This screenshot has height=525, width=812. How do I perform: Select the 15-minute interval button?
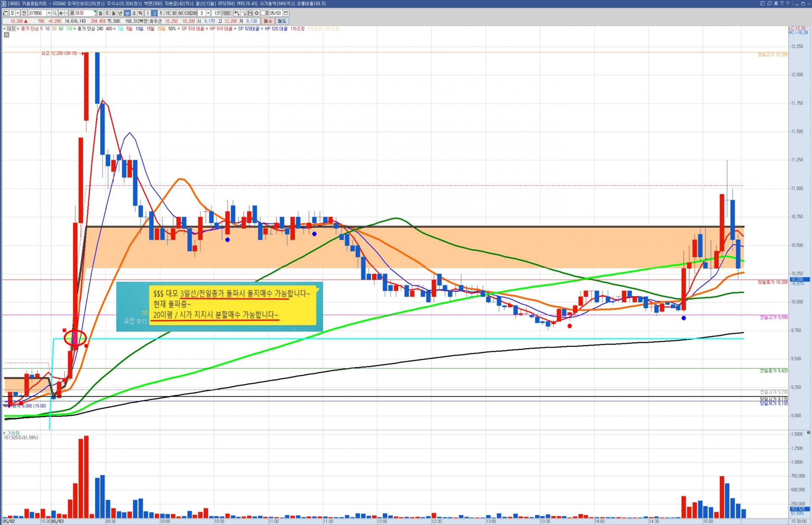click(x=167, y=13)
